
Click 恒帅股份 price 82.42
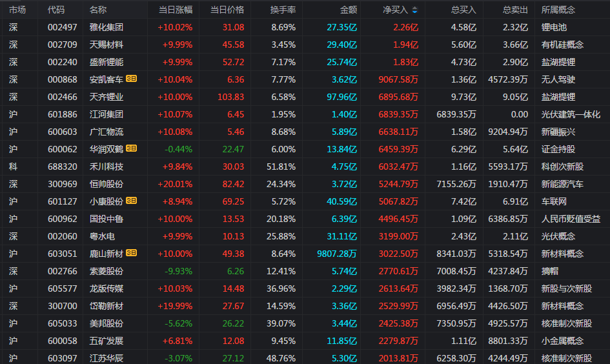(x=233, y=184)
